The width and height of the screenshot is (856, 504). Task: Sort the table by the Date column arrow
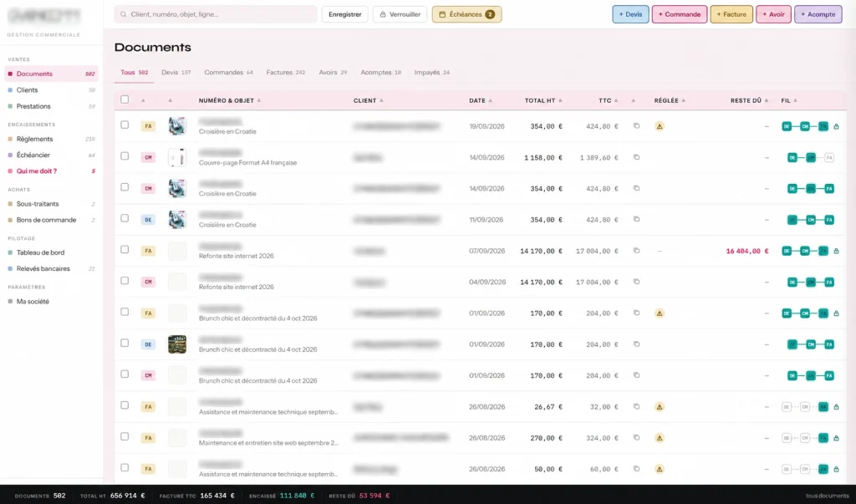click(x=490, y=100)
